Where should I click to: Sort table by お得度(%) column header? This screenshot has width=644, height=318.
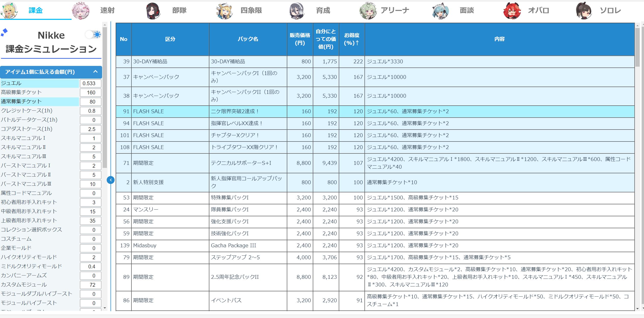tap(351, 39)
